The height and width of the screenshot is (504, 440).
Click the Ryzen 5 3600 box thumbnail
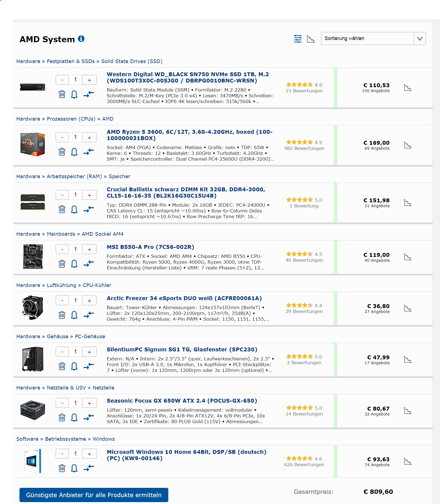(33, 144)
